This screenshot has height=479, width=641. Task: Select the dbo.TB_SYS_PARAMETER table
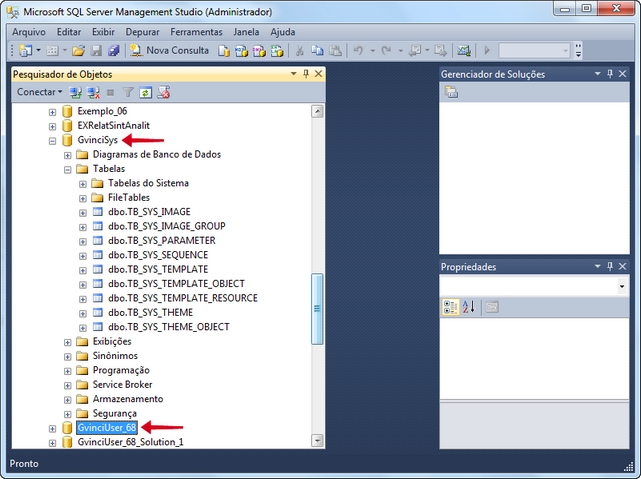click(161, 241)
